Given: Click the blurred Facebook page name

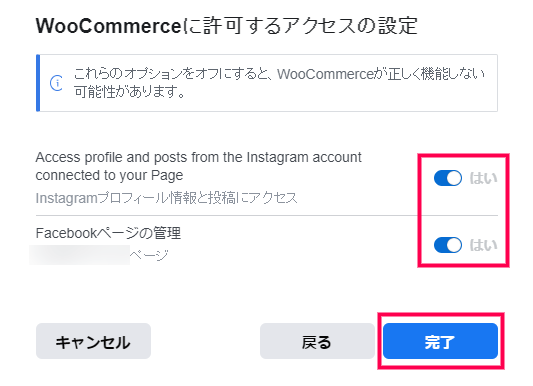Looking at the screenshot, I should coord(80,255).
